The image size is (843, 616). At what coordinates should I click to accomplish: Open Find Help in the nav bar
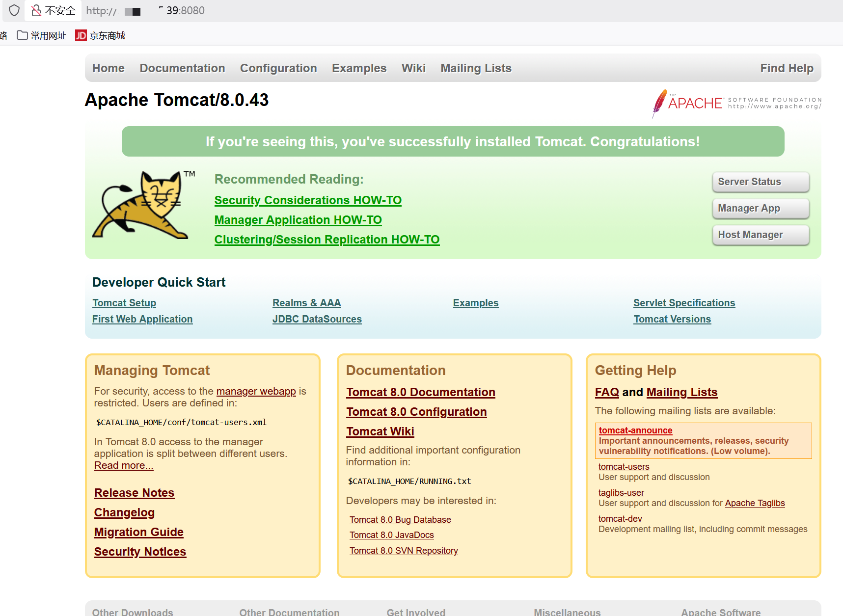pos(787,68)
